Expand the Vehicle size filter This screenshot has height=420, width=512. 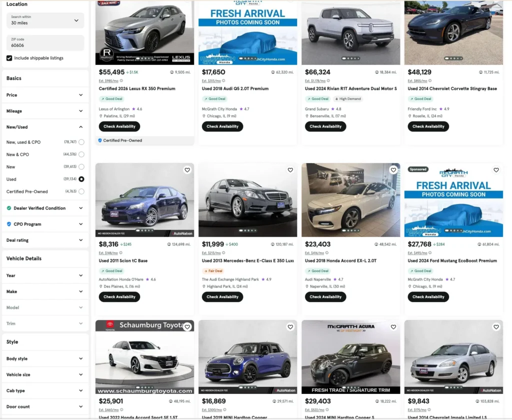click(x=45, y=374)
